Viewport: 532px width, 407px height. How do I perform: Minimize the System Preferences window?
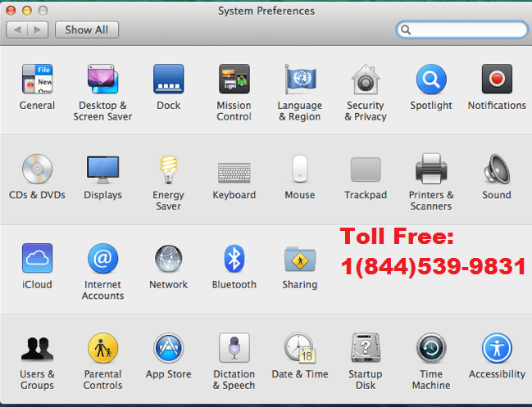click(27, 11)
